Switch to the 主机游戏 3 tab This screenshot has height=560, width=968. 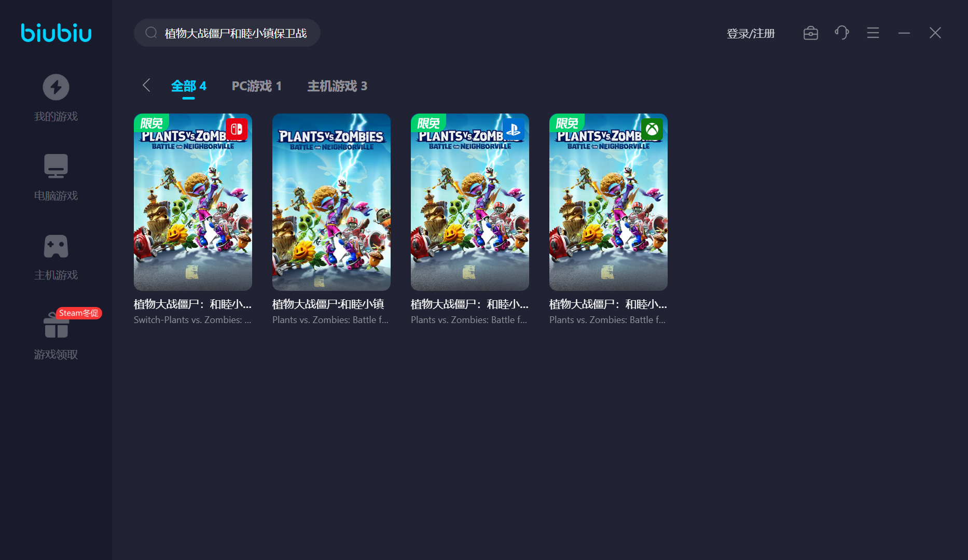[337, 86]
